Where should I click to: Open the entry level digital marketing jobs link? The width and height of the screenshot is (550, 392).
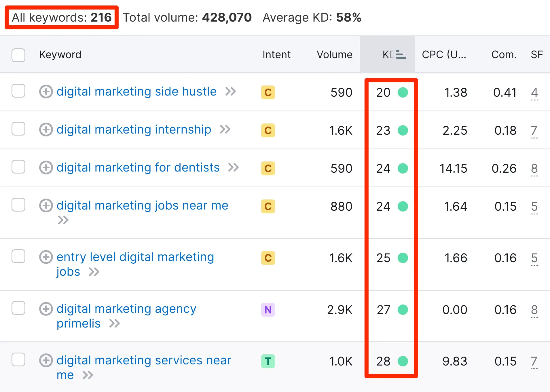[135, 257]
